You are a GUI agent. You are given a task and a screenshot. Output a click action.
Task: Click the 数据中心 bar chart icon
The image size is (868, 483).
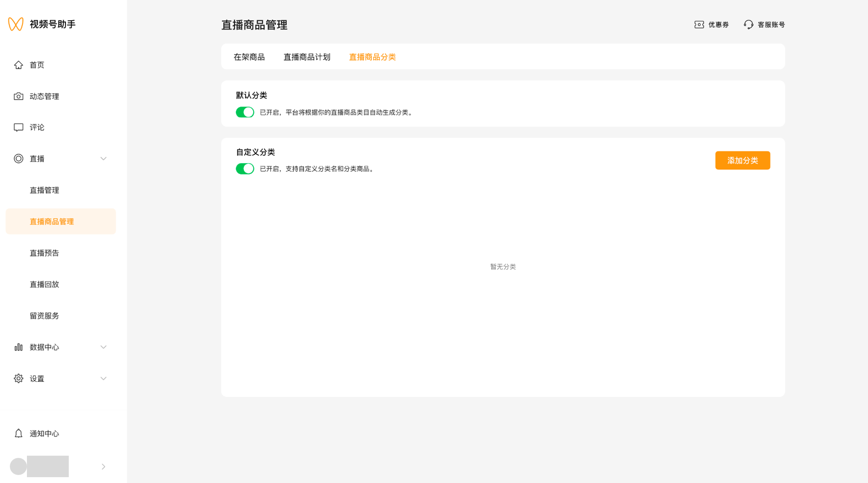coord(19,347)
